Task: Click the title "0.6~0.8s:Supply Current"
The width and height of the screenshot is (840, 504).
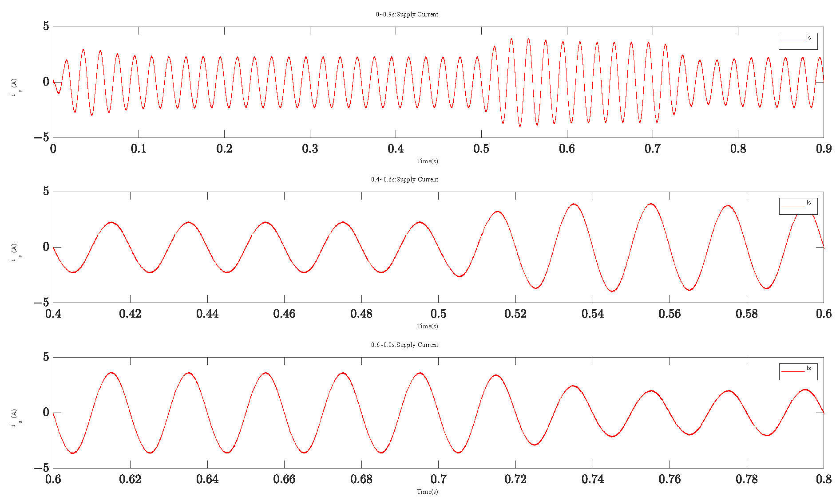Action: 404,345
